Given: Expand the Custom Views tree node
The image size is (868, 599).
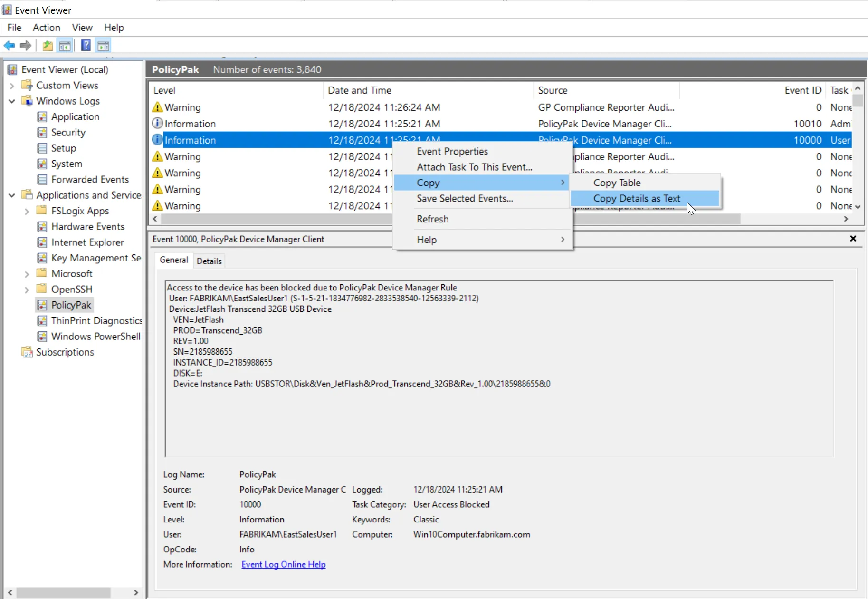Looking at the screenshot, I should coord(12,86).
